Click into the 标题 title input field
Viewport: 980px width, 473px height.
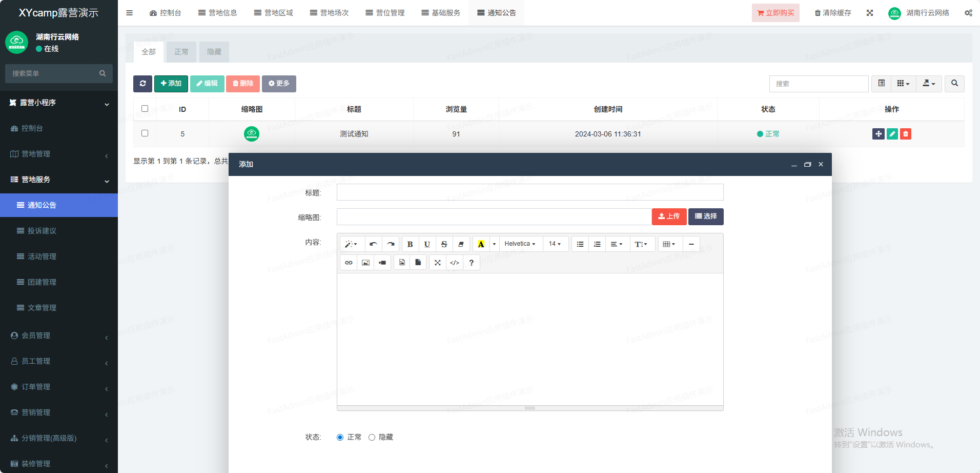click(529, 192)
